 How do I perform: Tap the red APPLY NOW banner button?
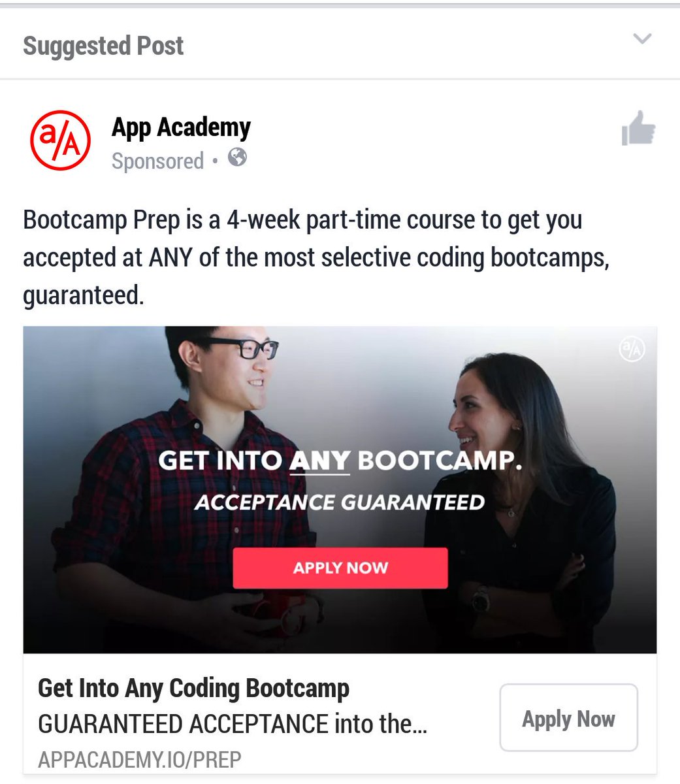click(340, 568)
